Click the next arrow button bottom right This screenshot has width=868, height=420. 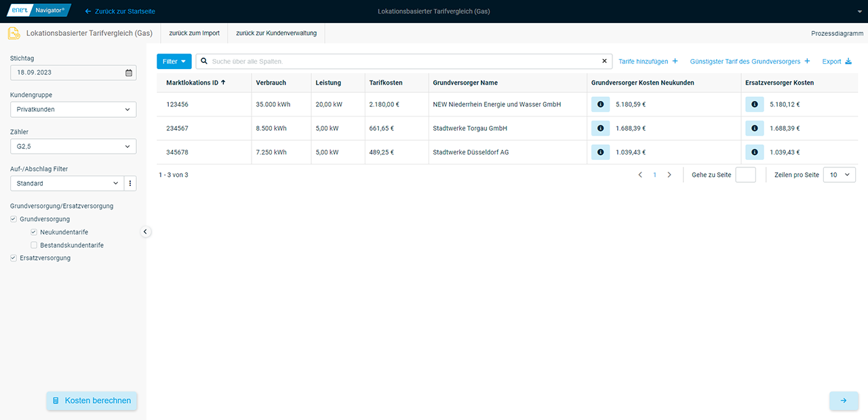843,400
